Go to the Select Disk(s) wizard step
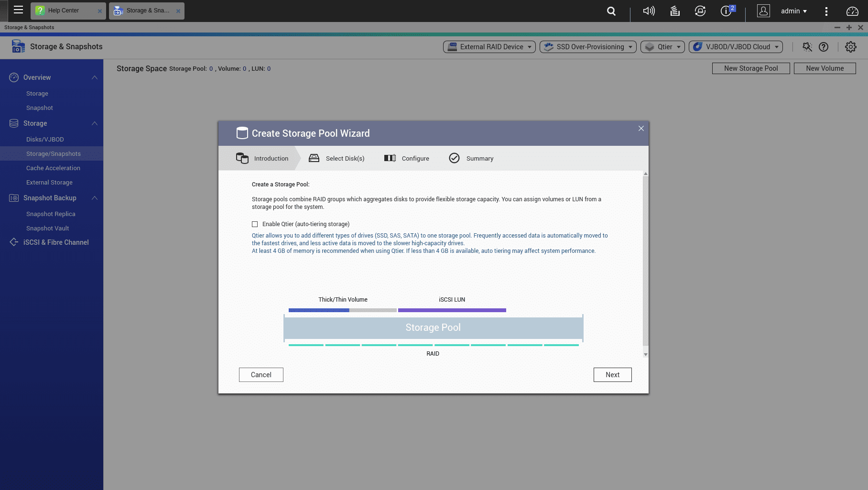Screen dimensions: 868x490 click(336, 158)
